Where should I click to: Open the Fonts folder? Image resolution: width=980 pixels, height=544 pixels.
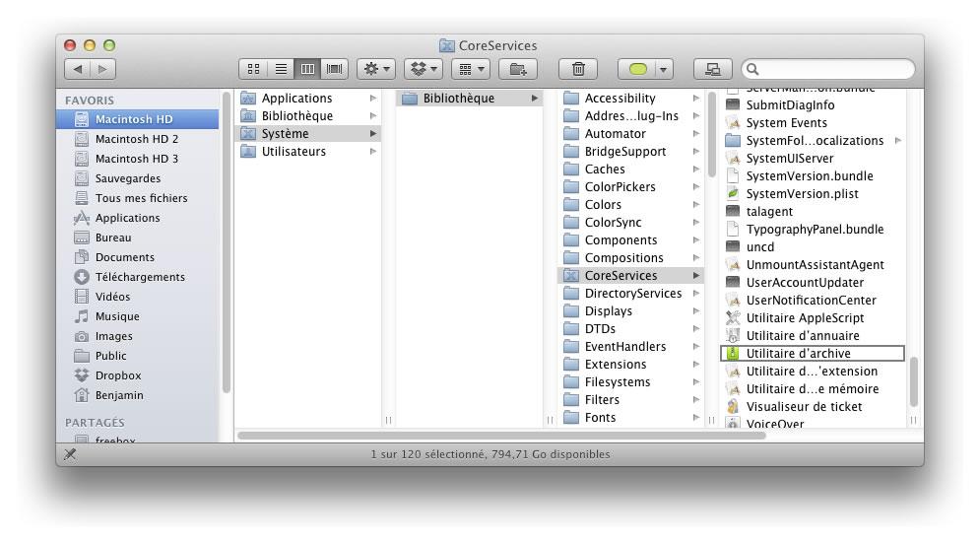pyautogui.click(x=631, y=417)
